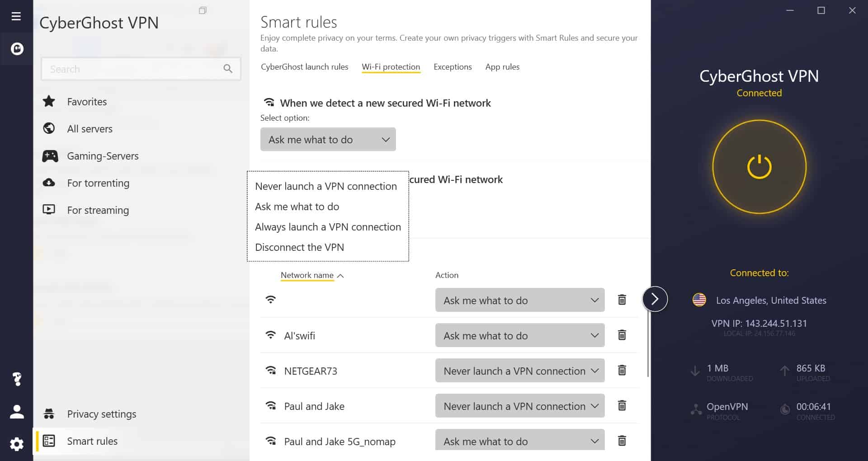Click the network list scrollbar

click(x=648, y=343)
